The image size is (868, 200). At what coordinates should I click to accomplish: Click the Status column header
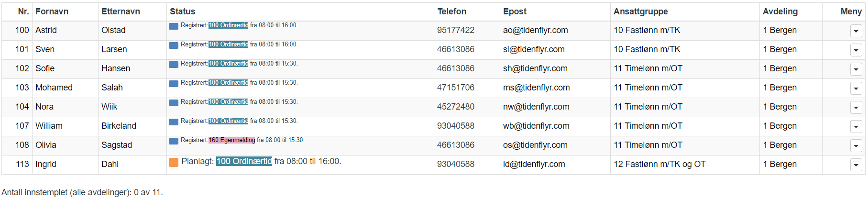click(183, 11)
